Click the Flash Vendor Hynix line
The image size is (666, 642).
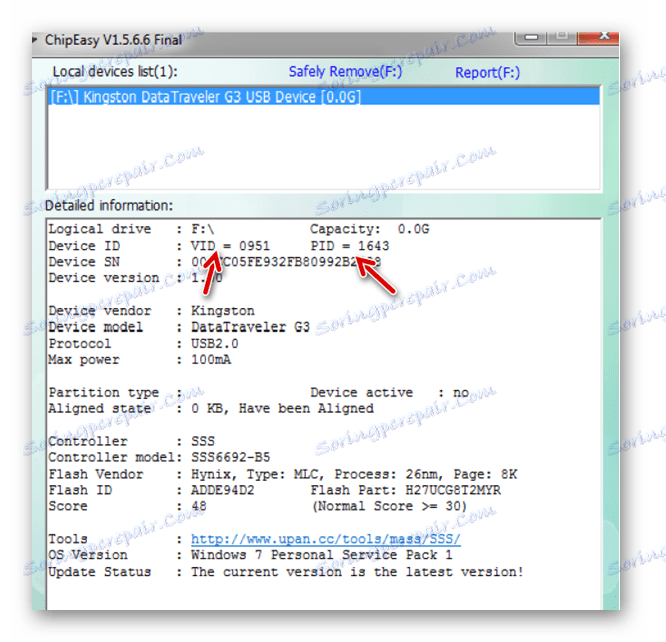click(354, 474)
